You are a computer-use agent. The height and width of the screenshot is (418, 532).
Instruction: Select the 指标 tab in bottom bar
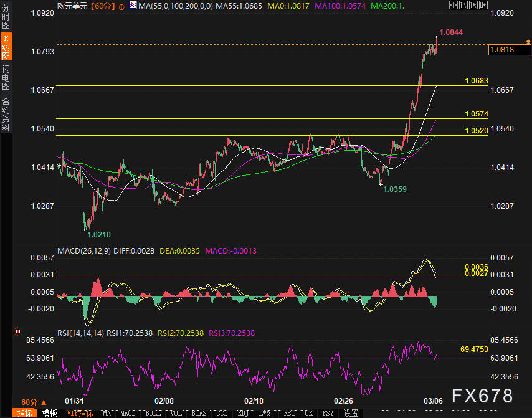tap(25, 413)
